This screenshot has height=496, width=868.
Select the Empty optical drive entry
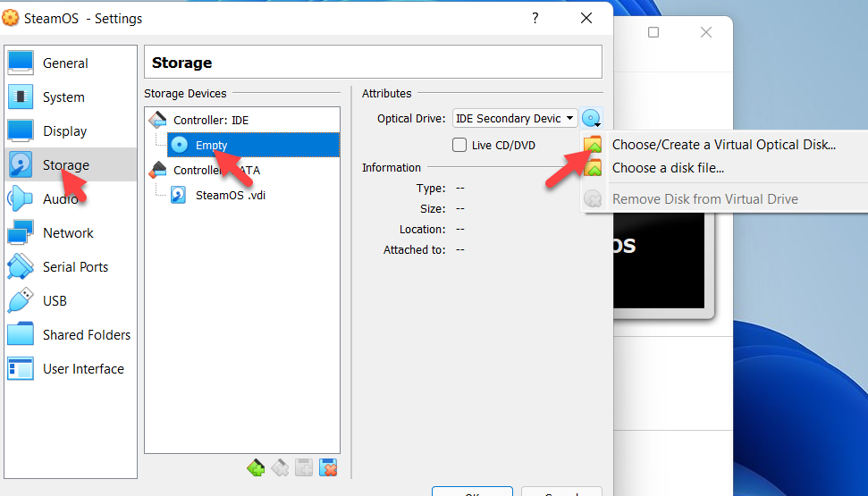(x=211, y=145)
